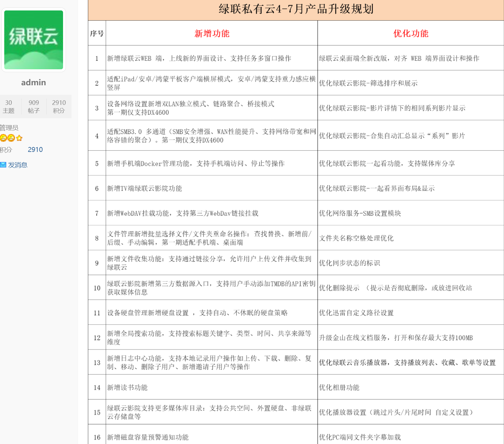Click the 2910 points value beside 积分
The width and height of the screenshot is (504, 444).
(35, 150)
